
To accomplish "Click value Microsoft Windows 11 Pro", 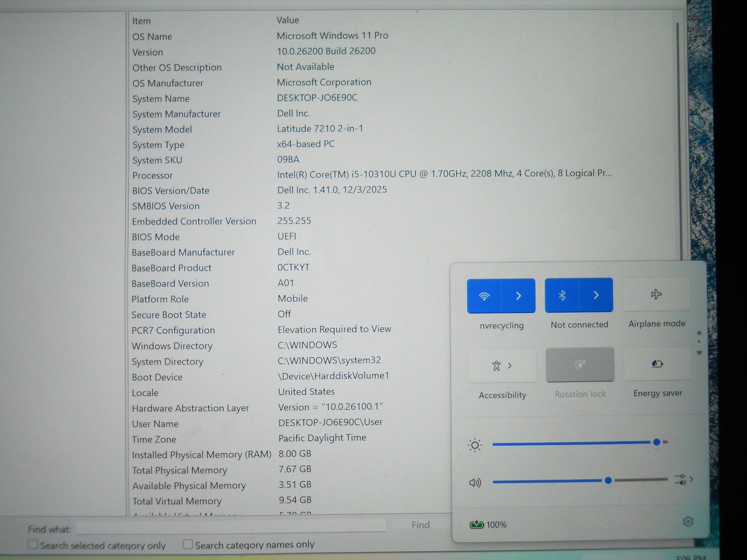I will click(332, 35).
